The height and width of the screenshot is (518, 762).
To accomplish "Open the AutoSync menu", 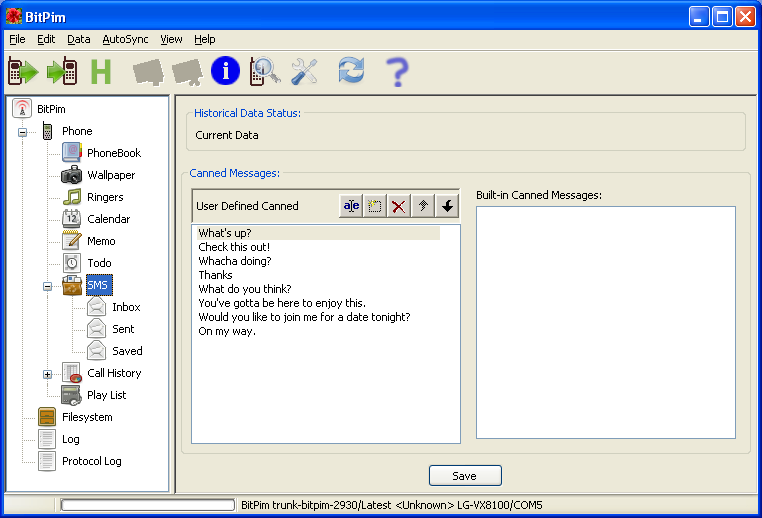I will coord(125,39).
